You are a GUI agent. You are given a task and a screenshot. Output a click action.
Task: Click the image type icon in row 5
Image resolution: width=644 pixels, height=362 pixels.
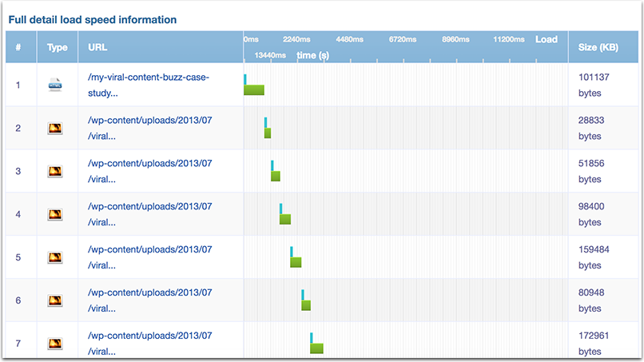pos(55,257)
